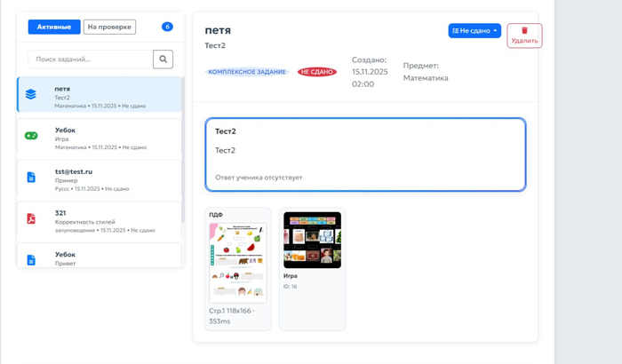Click the layers icon of петя task

[31, 94]
